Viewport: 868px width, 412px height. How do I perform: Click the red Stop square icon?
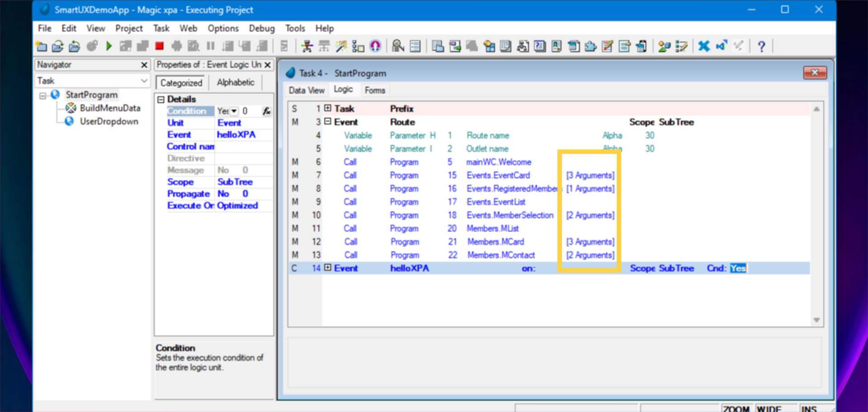tap(159, 46)
